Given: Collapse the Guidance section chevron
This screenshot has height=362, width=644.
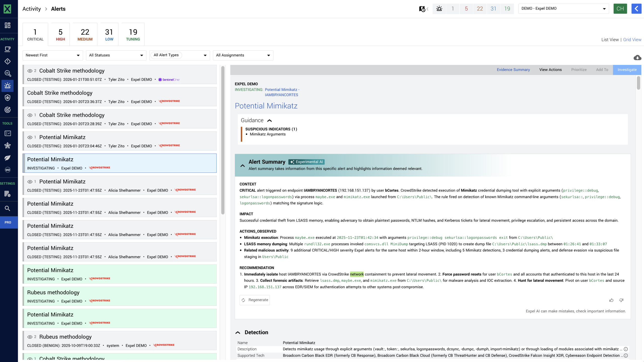Looking at the screenshot, I should pos(269,120).
